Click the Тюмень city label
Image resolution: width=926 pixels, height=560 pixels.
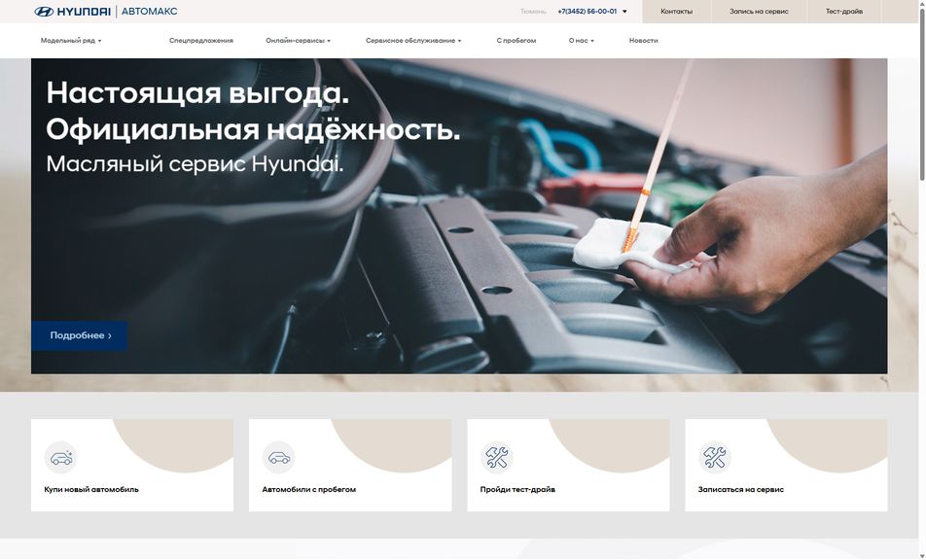[x=533, y=12]
